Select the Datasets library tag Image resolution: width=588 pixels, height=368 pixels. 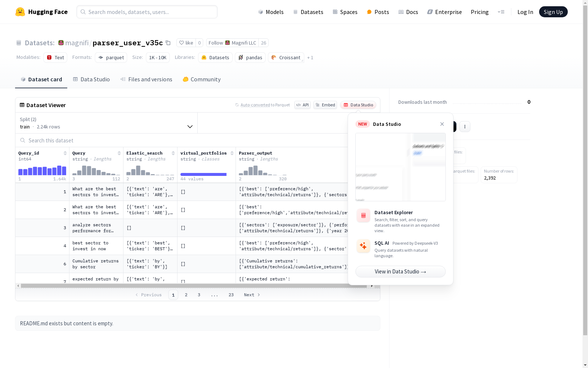(x=215, y=57)
